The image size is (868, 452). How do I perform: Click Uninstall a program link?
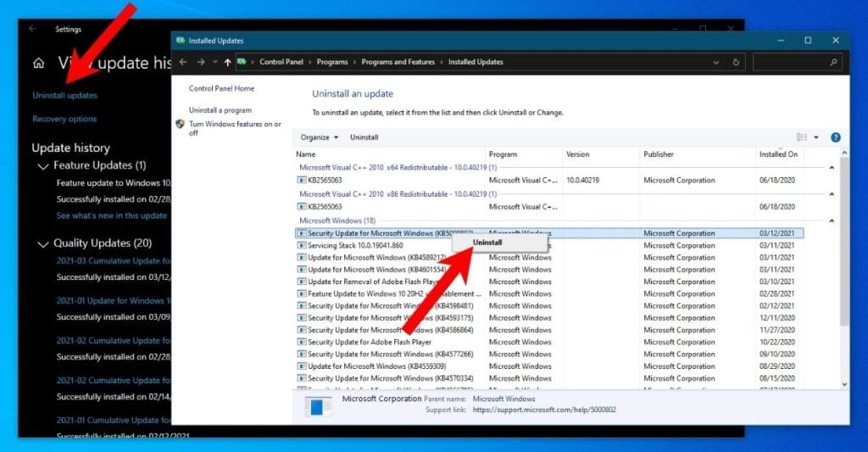[220, 110]
